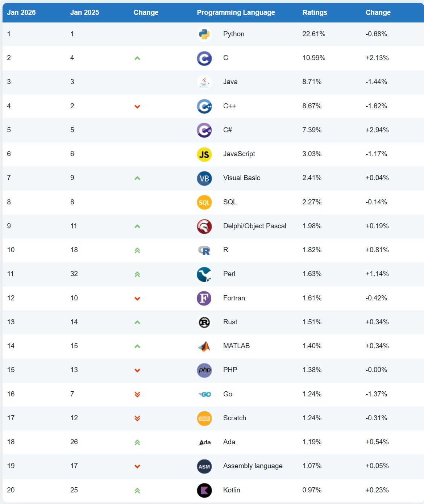Click the green up arrow in the C row
424x504 pixels.
(x=137, y=58)
